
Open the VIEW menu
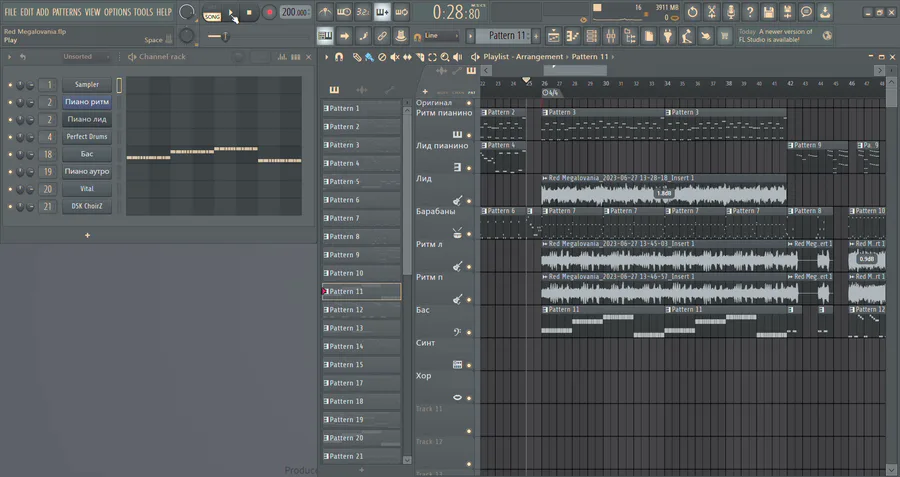coord(92,11)
